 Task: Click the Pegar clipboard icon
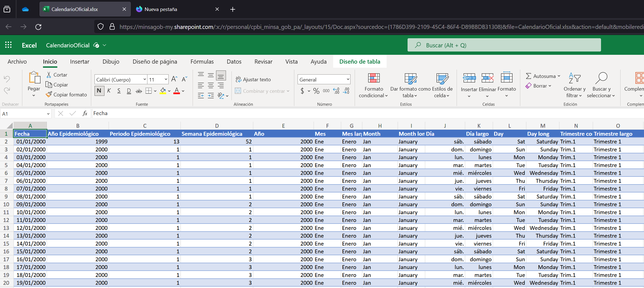click(34, 78)
